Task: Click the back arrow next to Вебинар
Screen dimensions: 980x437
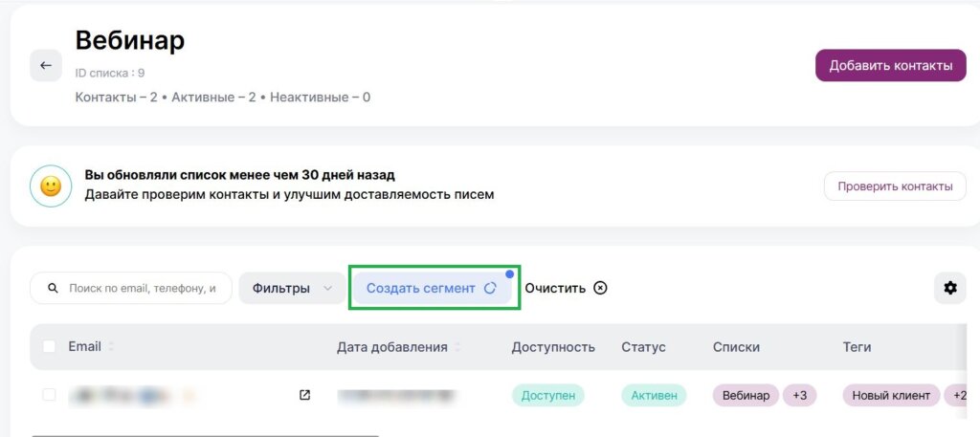Action: click(45, 66)
